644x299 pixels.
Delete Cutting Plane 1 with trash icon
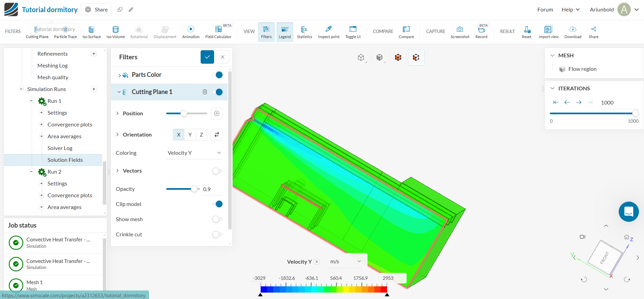205,92
